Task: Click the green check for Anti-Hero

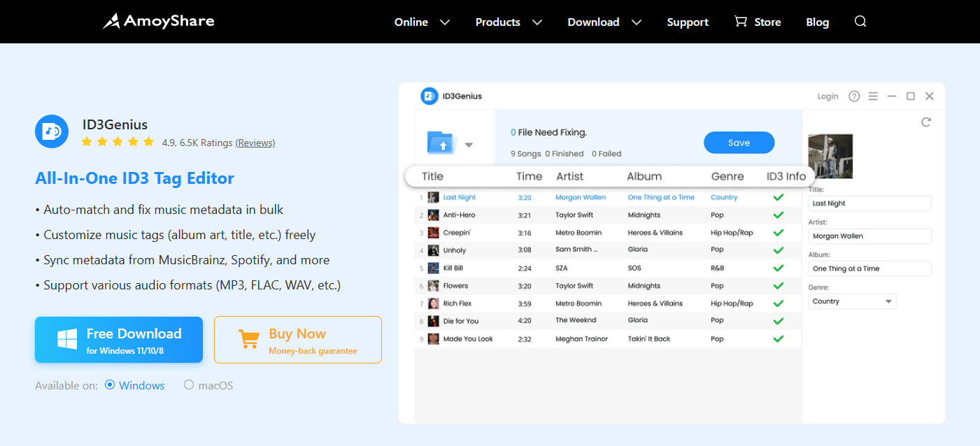Action: pos(778,215)
